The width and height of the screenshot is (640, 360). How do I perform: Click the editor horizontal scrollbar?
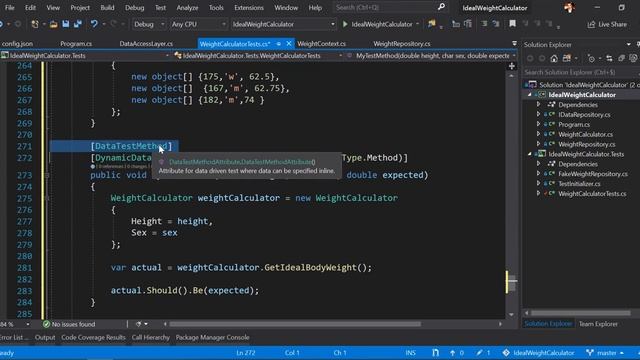coord(295,324)
